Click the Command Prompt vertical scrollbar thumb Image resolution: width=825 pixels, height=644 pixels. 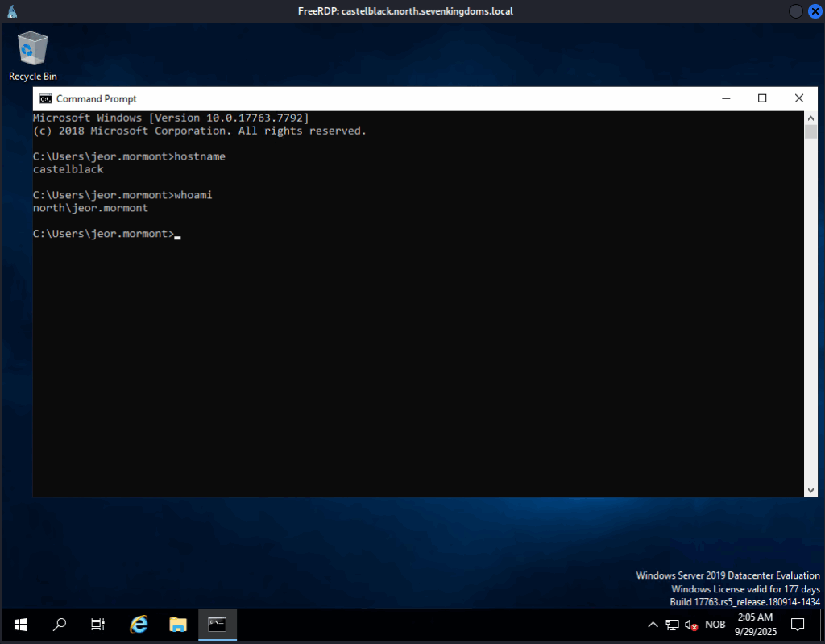click(x=810, y=132)
